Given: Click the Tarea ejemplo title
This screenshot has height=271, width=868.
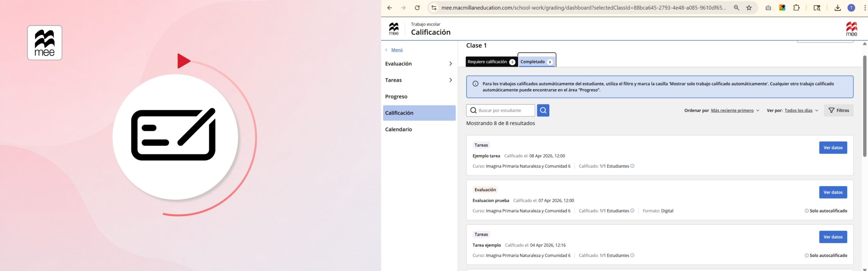Looking at the screenshot, I should 487,245.
